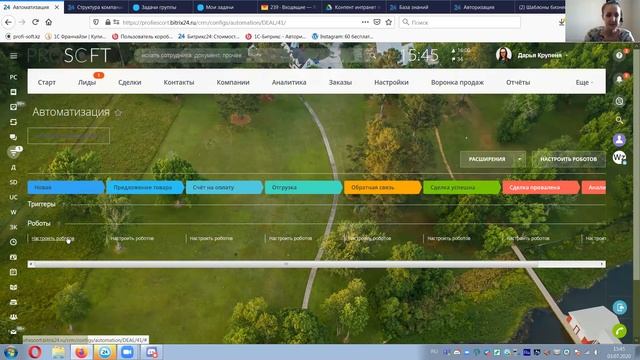Open the PC item in the left sidebar
640x360 pixels.
(x=13, y=77)
